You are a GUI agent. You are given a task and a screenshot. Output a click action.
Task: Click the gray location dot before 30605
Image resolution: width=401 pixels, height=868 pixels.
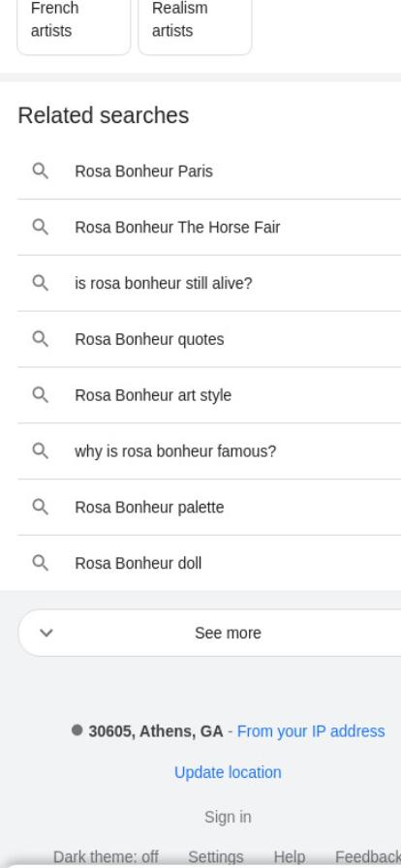(x=77, y=730)
